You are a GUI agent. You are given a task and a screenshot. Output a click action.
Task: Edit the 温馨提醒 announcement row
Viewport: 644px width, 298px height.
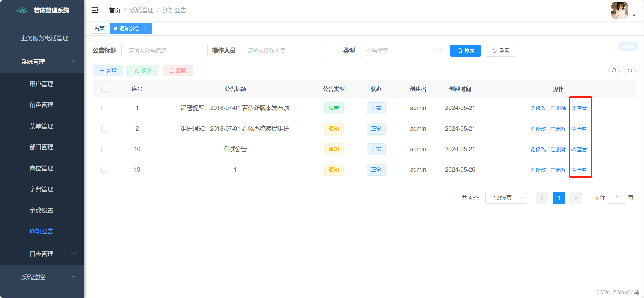click(538, 108)
